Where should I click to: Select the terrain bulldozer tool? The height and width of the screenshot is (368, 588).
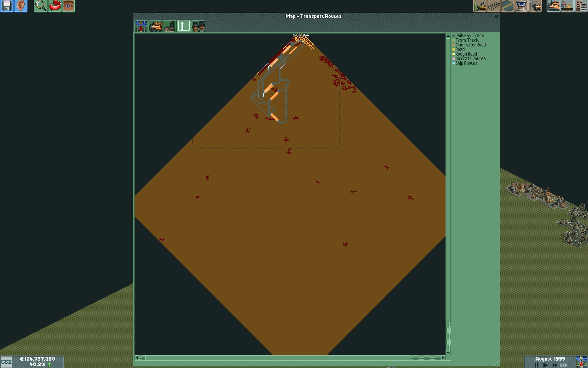coord(480,6)
